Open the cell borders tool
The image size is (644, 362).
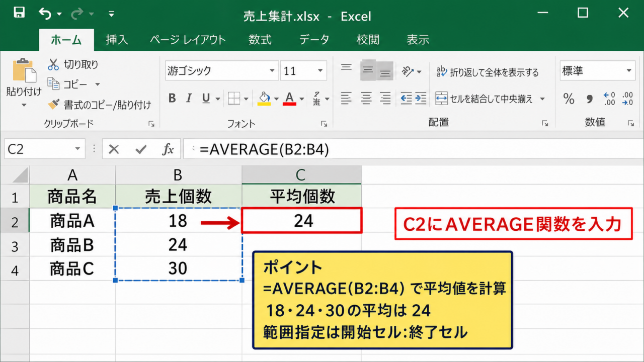click(234, 99)
